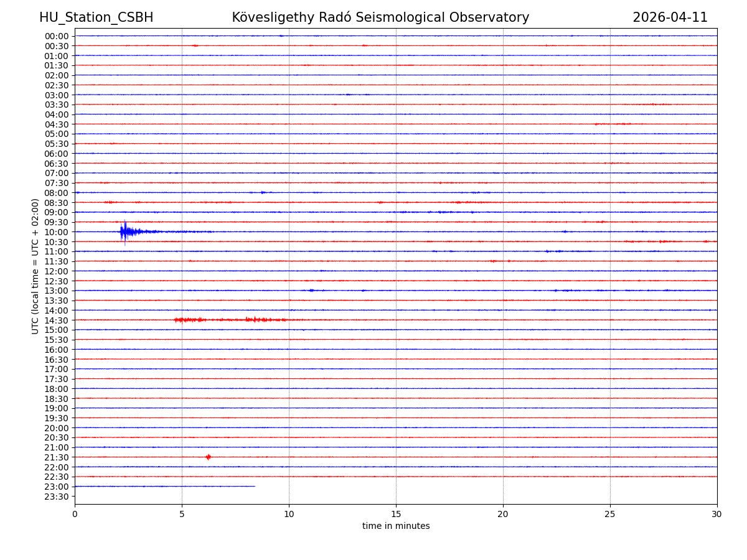747x560 pixels.
Task: Click the 15 tick label on x-axis
Action: [396, 514]
